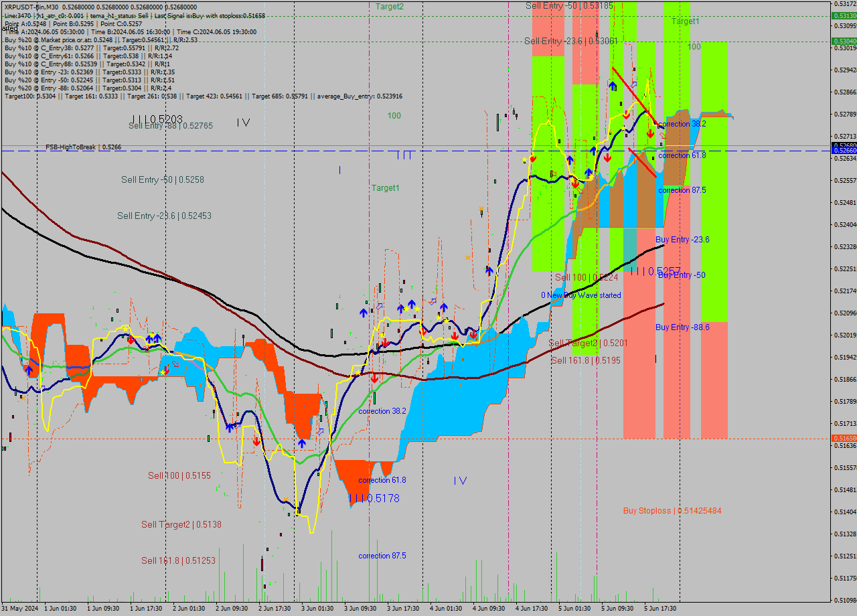This screenshot has height=616, width=857.
Task: Select the '| | | 0.5257' wave label
Action: (x=655, y=271)
